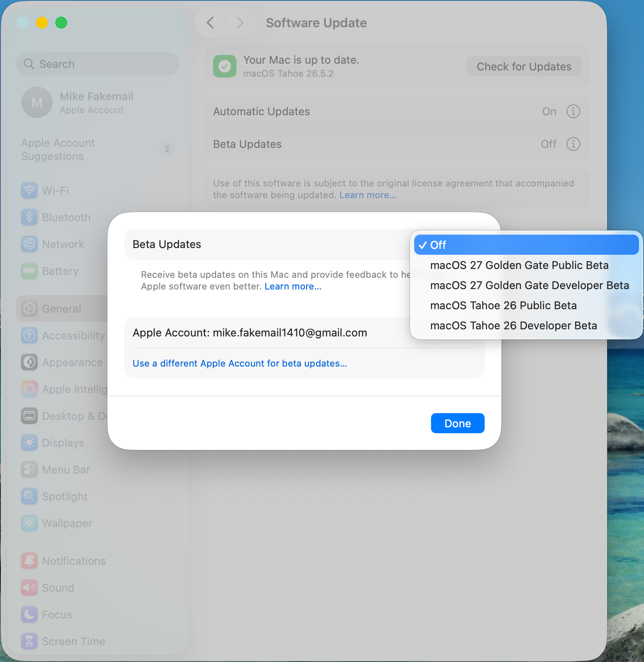This screenshot has height=662, width=644.
Task: Click the Search field in sidebar
Action: click(98, 64)
